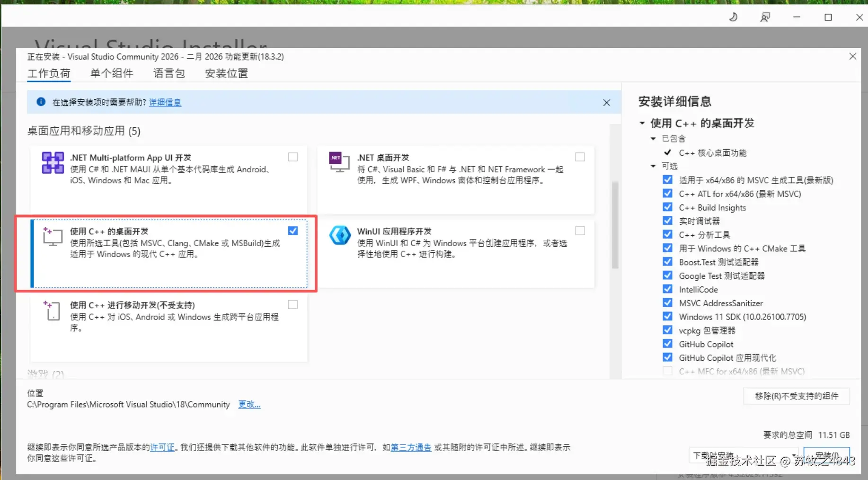Uncheck 用于 Windows 的 C++ CMake 工具

pyautogui.click(x=667, y=248)
